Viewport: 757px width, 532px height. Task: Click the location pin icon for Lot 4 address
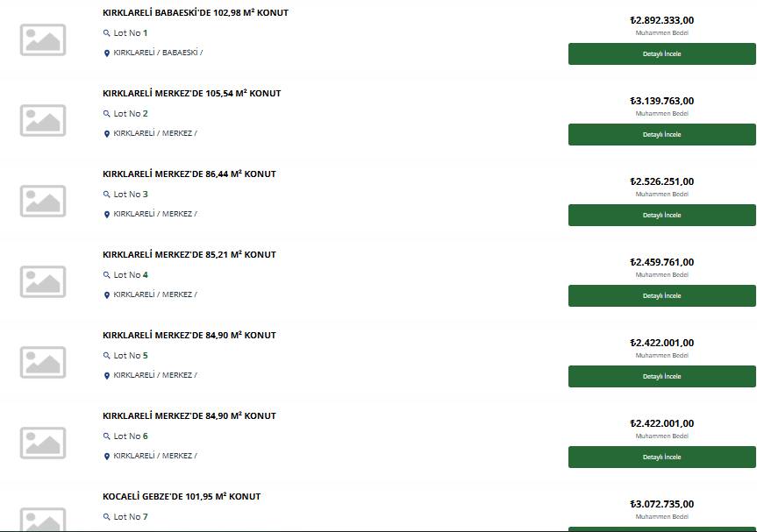[x=107, y=294]
